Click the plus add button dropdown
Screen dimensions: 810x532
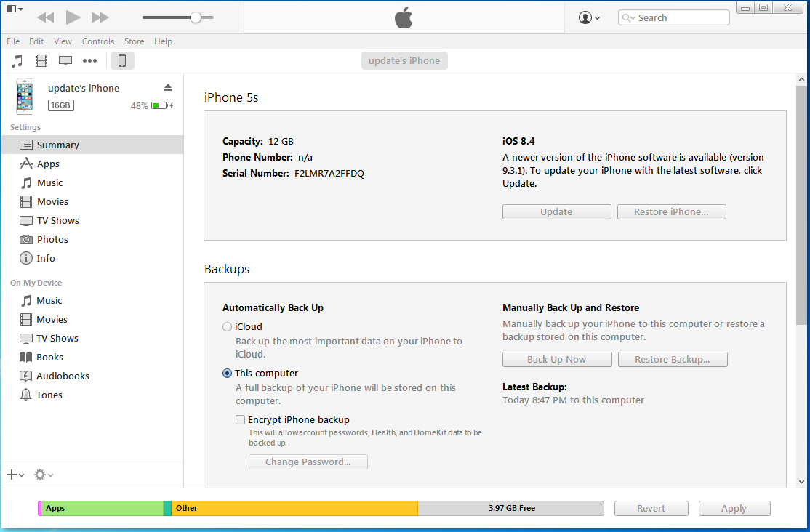pos(15,475)
